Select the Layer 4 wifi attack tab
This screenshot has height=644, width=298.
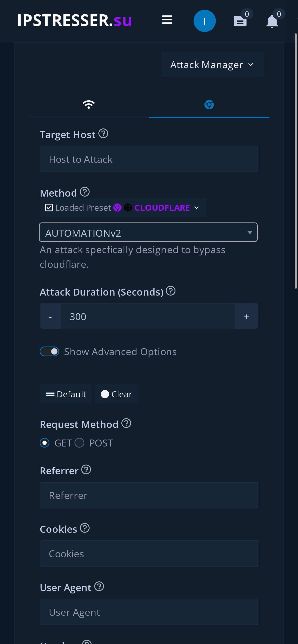89,104
